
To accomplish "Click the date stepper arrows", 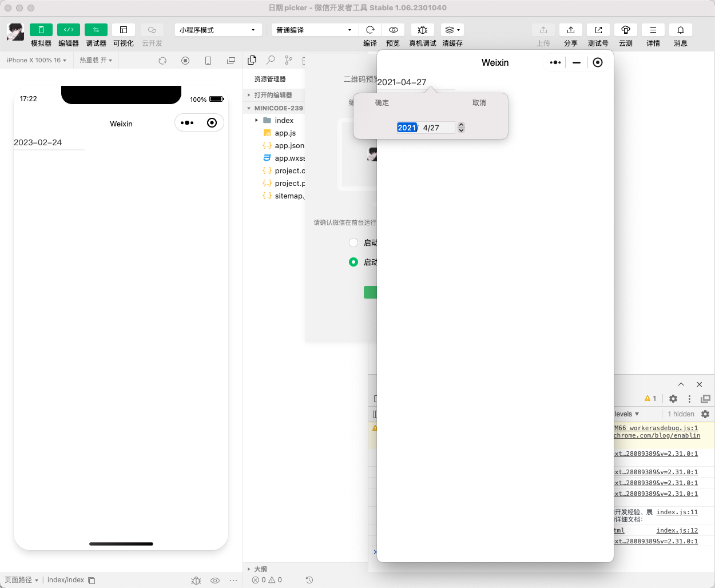I will coord(461,128).
